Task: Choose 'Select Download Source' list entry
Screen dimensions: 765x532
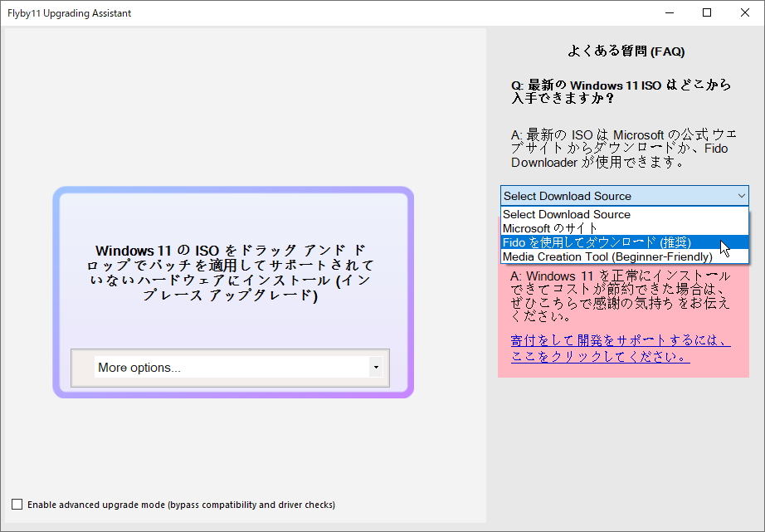Action: pyautogui.click(x=625, y=214)
